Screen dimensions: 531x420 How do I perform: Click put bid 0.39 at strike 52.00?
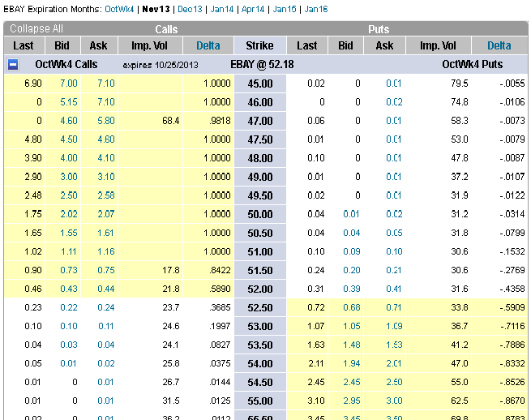(351, 289)
